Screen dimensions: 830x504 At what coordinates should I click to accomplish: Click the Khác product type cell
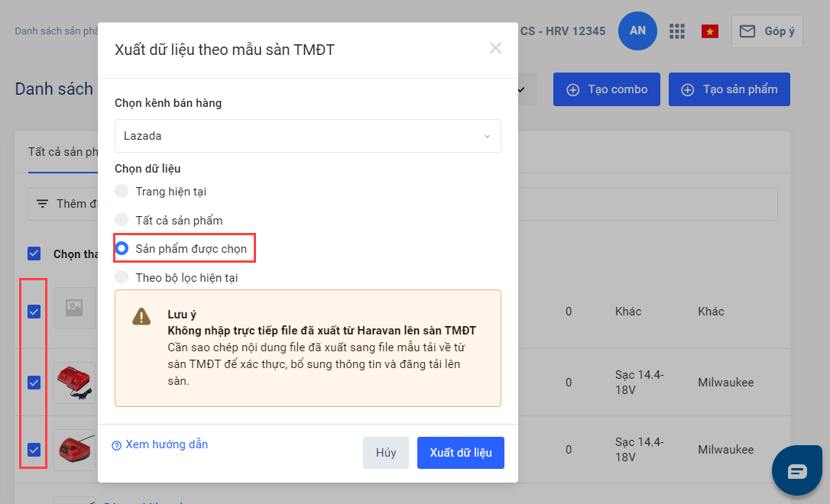[627, 312]
